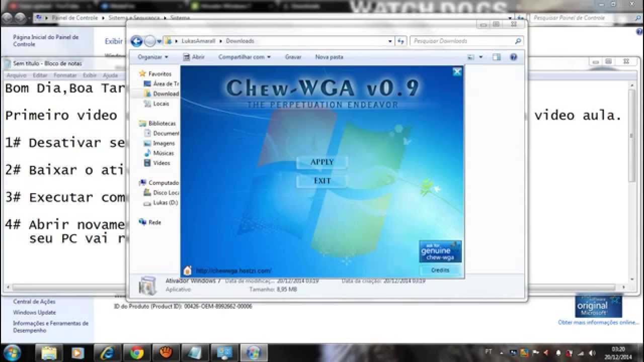Click the Ativador Windows 7 application icon
Screen dimensions: 644x362
(x=147, y=286)
